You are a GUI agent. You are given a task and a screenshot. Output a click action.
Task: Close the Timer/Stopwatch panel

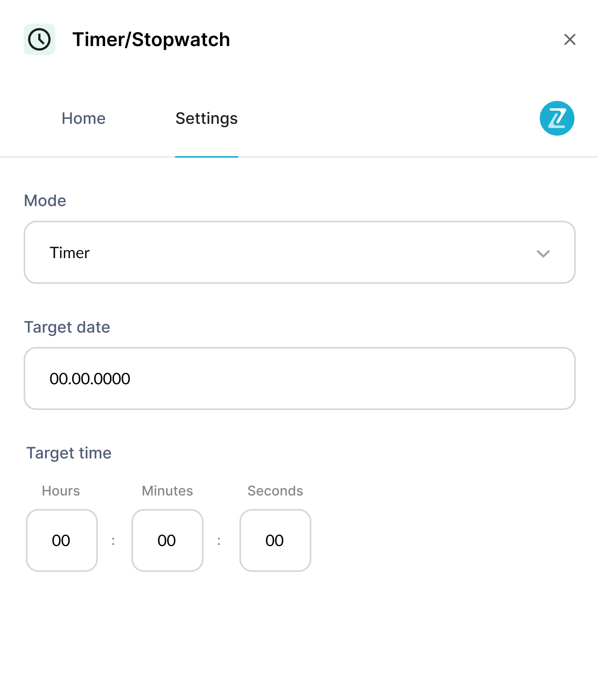click(x=570, y=40)
